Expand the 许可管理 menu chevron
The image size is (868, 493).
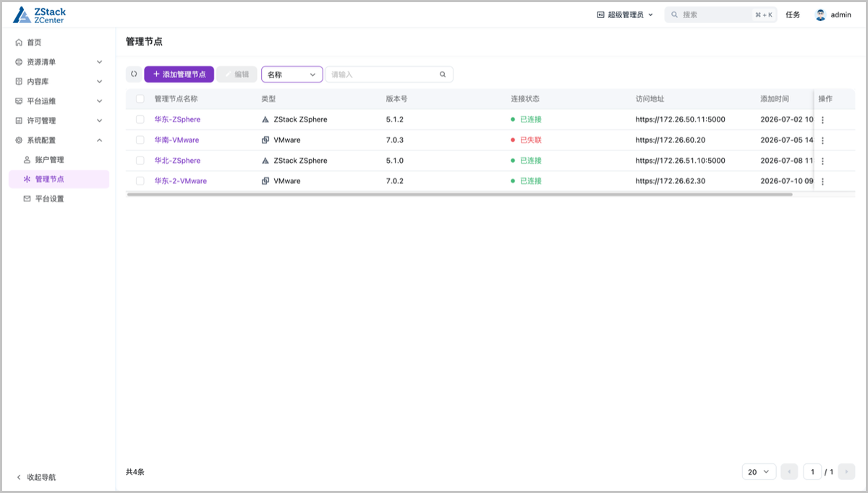point(100,121)
